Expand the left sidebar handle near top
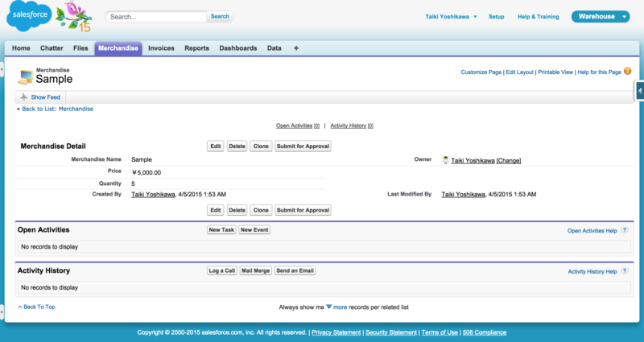Screen dimensions: 644x342 coord(2,69)
